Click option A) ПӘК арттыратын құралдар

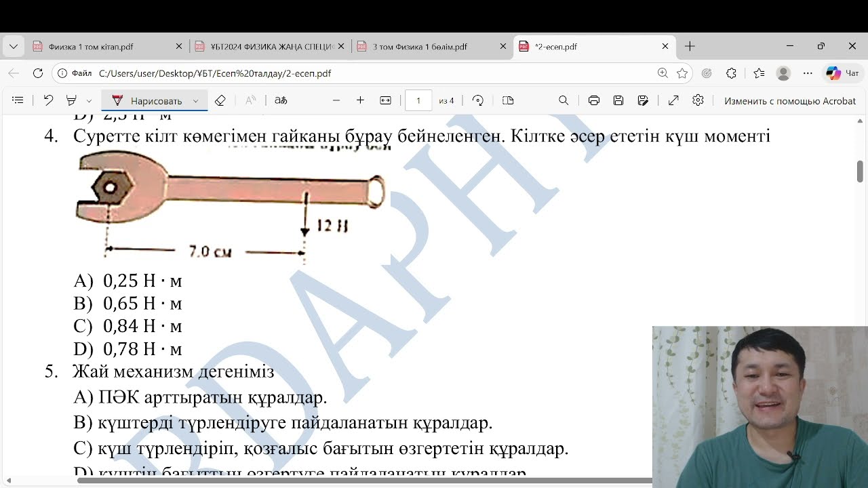tap(200, 397)
